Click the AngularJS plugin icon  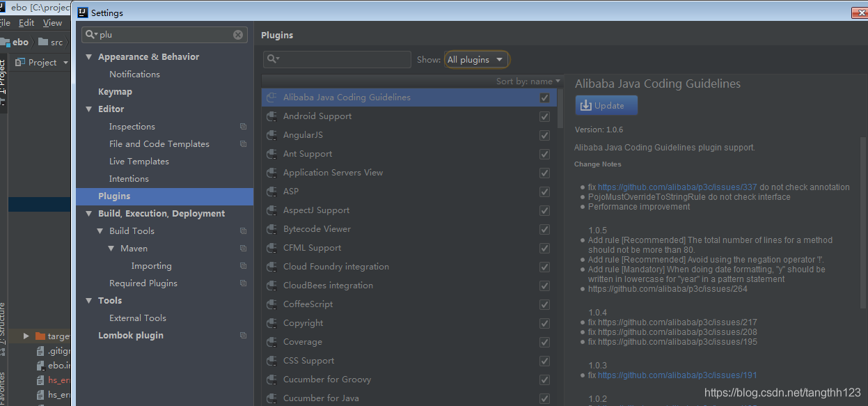pos(271,135)
